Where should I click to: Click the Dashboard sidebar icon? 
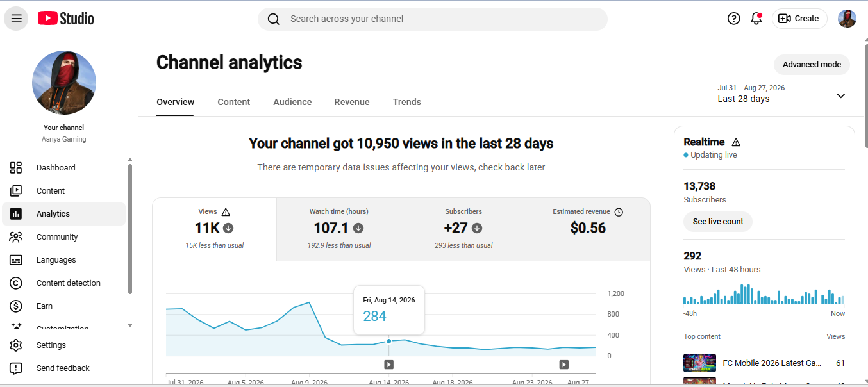point(16,168)
